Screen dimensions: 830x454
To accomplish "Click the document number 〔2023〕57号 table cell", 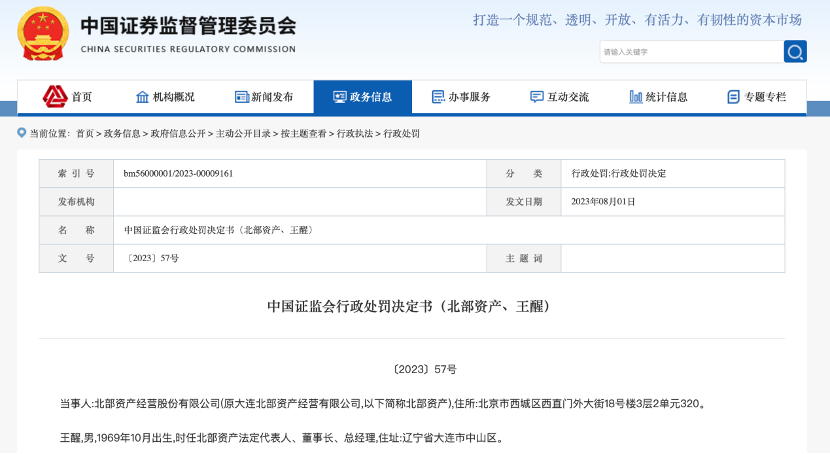I will [x=300, y=258].
